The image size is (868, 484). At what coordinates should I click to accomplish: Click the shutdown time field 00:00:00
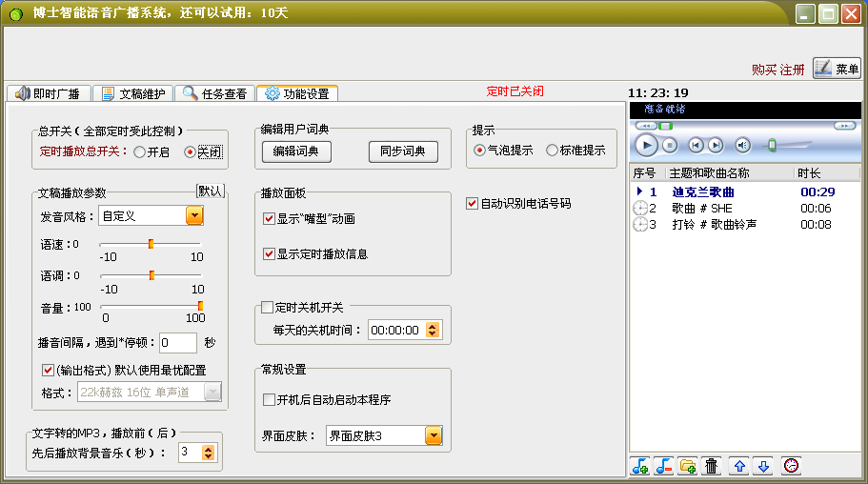(x=397, y=330)
